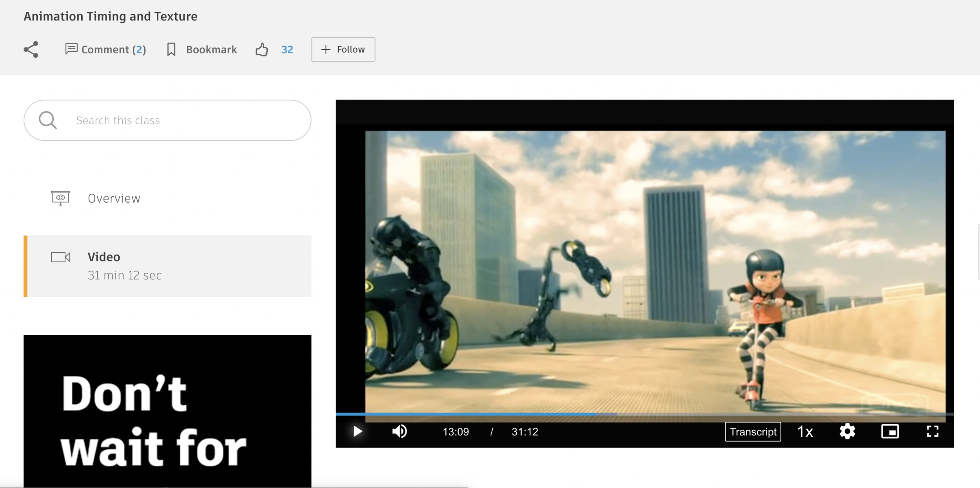Screen dimensions: 980x488
Task: Play the paused video
Action: pyautogui.click(x=357, y=432)
